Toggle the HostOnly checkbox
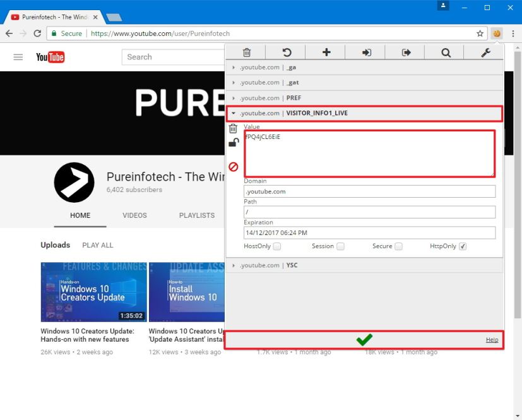 277,246
